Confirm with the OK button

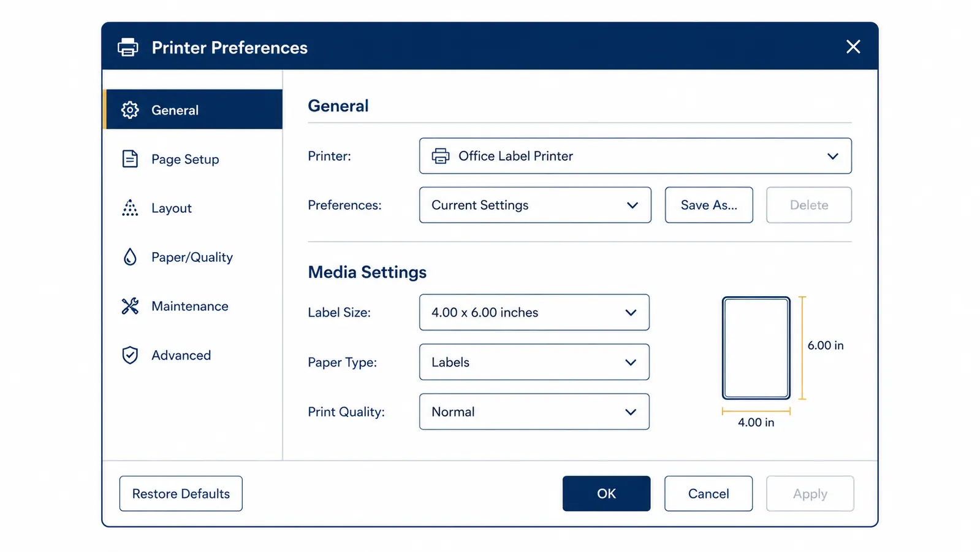tap(607, 494)
